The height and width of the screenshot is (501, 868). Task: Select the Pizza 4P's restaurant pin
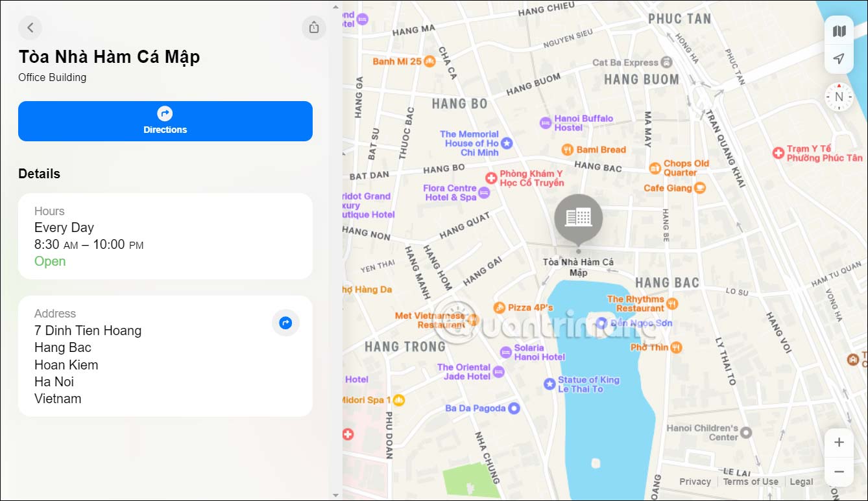coord(499,307)
